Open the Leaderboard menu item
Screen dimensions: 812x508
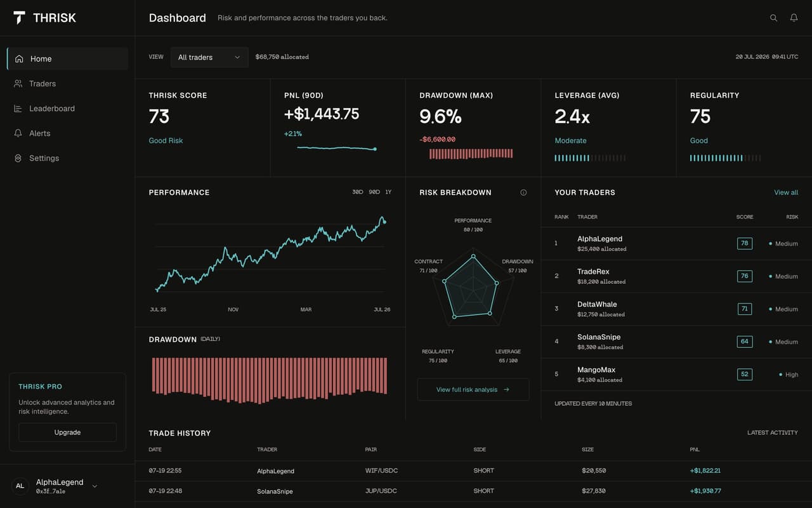tap(67, 109)
